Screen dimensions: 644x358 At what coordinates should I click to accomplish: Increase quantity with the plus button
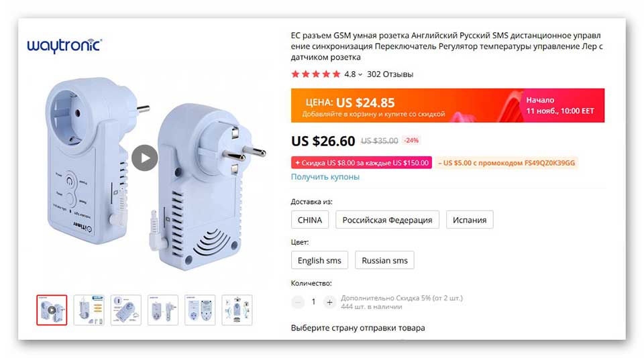(x=329, y=302)
